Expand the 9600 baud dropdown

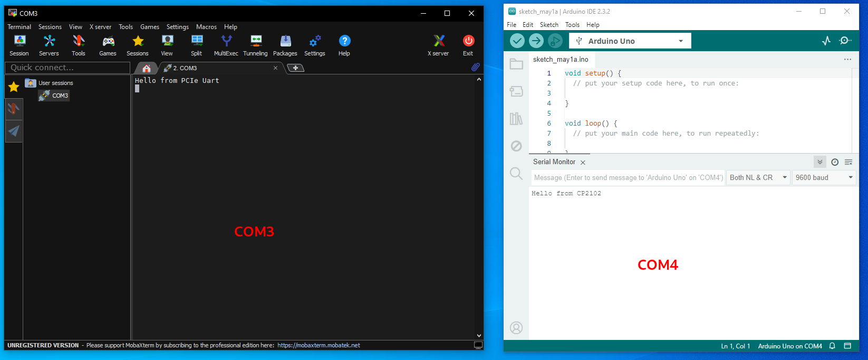824,178
